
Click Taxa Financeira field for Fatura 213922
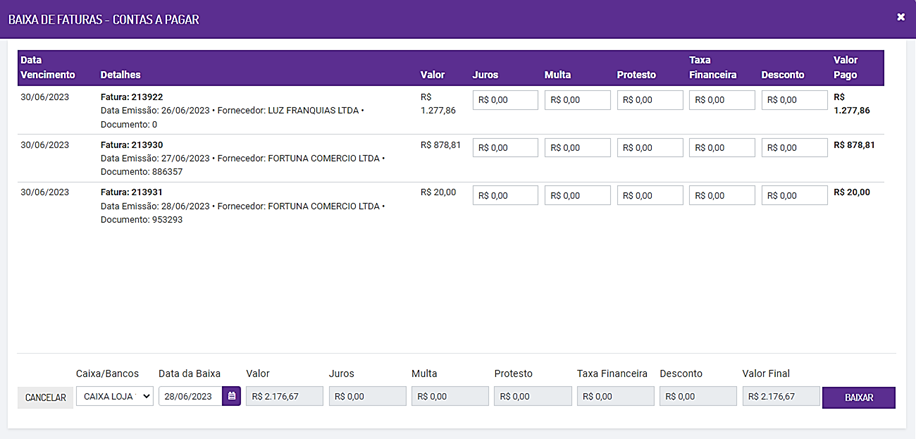click(722, 100)
